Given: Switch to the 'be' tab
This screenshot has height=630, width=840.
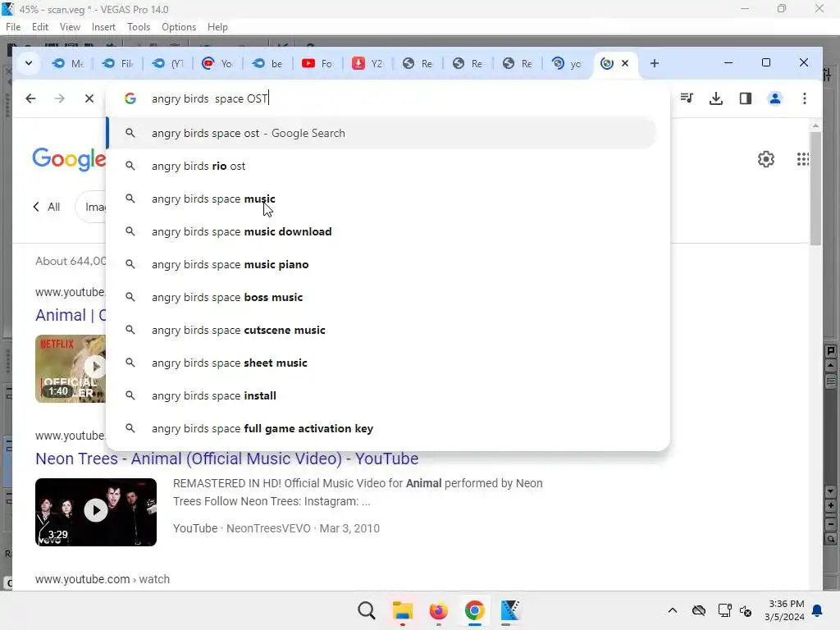Looking at the screenshot, I should click(x=267, y=63).
